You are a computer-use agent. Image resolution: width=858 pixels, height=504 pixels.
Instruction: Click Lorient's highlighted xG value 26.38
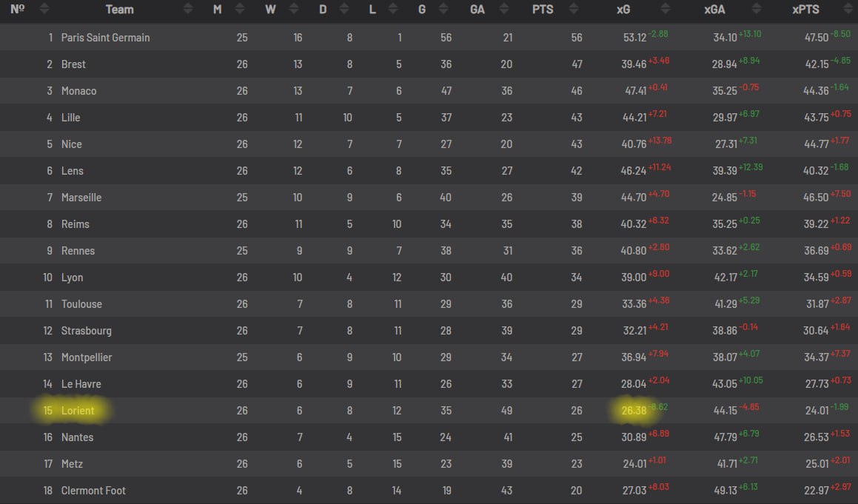tap(631, 411)
